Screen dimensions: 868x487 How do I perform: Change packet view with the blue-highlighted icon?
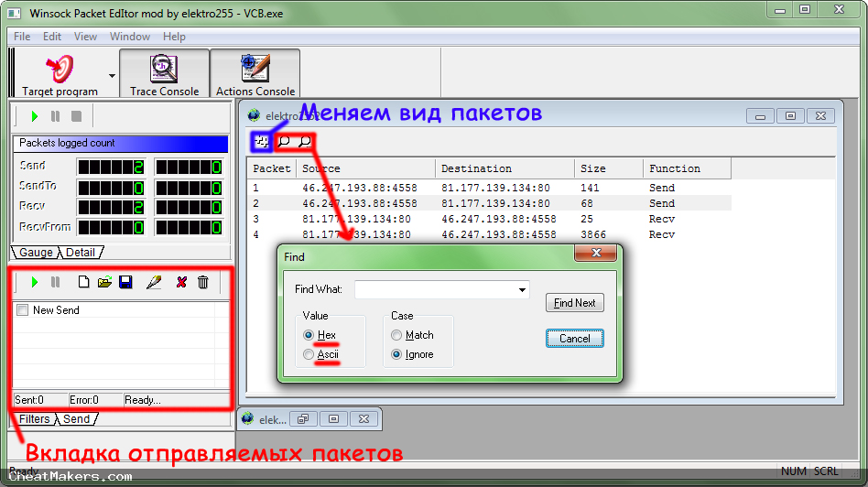tap(261, 142)
